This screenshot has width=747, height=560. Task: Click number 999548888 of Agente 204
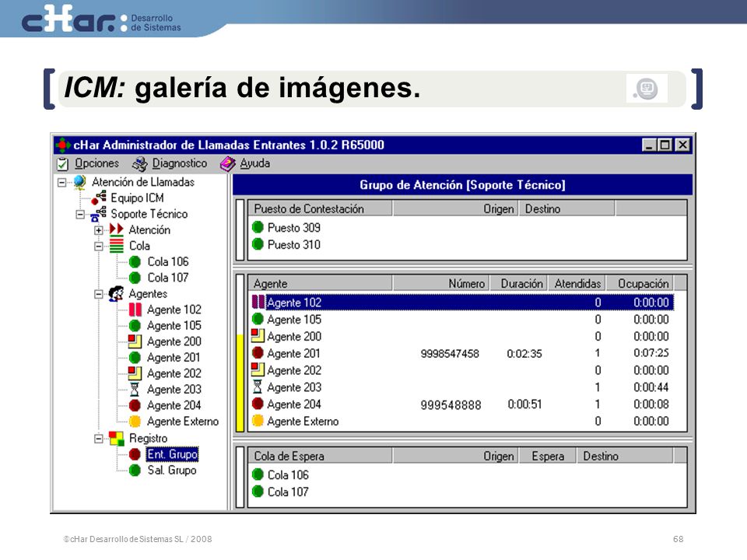click(x=451, y=404)
